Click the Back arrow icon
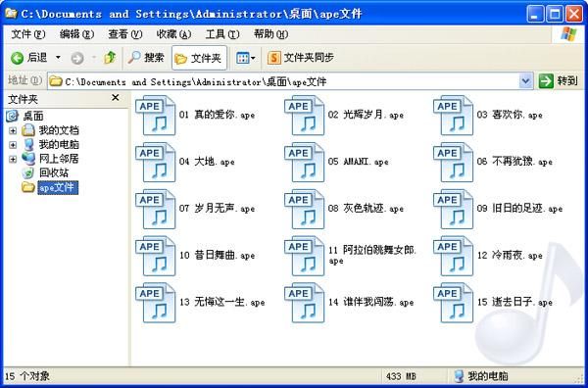588x388 pixels. pyautogui.click(x=17, y=58)
